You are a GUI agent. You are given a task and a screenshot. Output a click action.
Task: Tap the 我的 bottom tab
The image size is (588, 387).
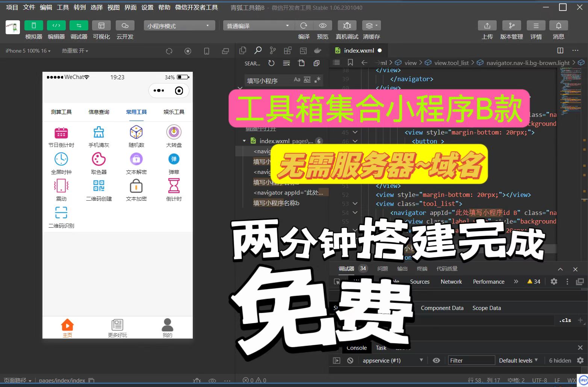[168, 328]
